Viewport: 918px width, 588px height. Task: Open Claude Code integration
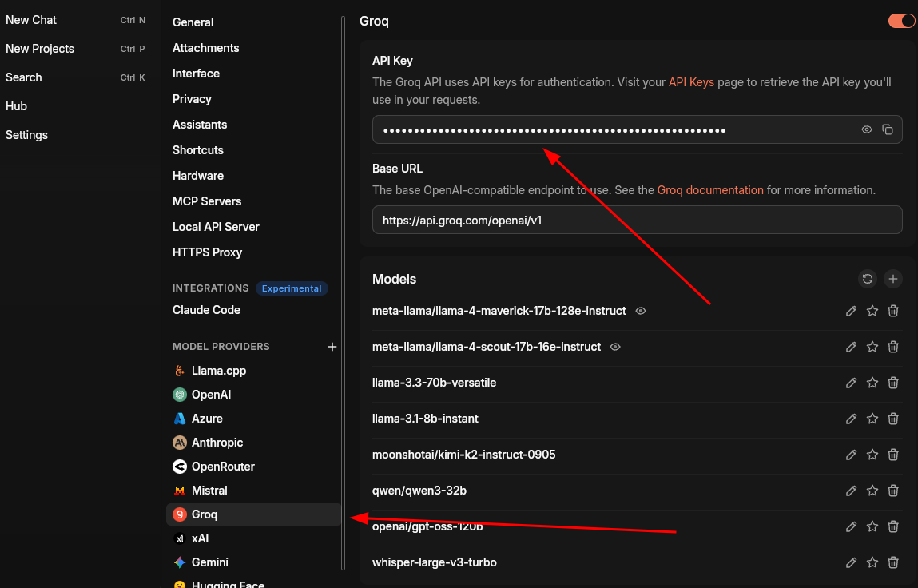[207, 310]
